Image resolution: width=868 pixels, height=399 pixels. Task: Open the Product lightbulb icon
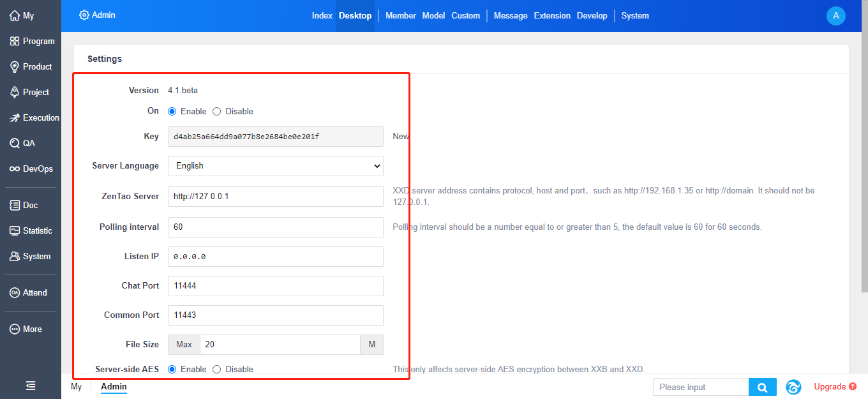click(15, 66)
